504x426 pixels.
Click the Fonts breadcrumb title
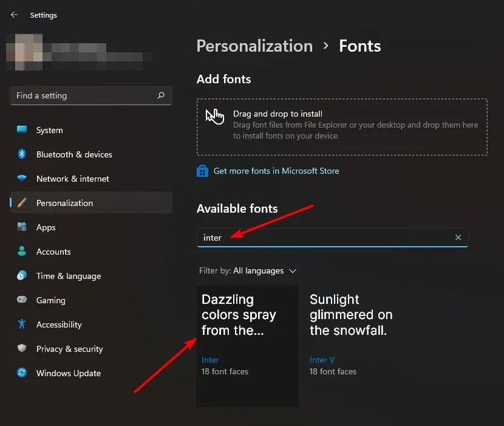tap(359, 46)
